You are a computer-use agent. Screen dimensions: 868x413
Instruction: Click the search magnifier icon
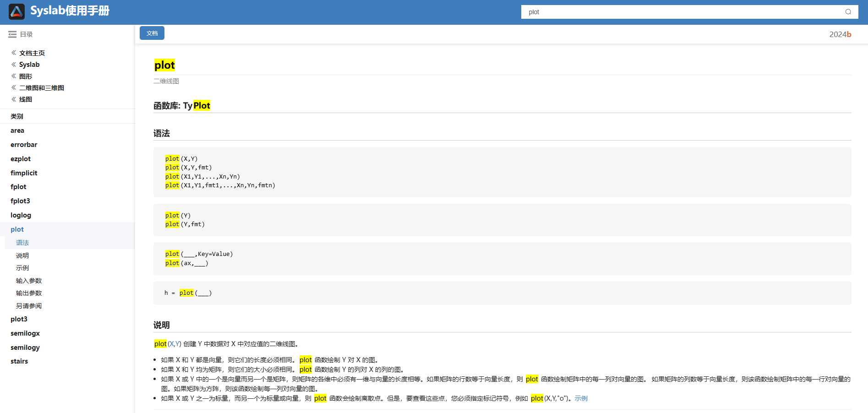pos(848,12)
